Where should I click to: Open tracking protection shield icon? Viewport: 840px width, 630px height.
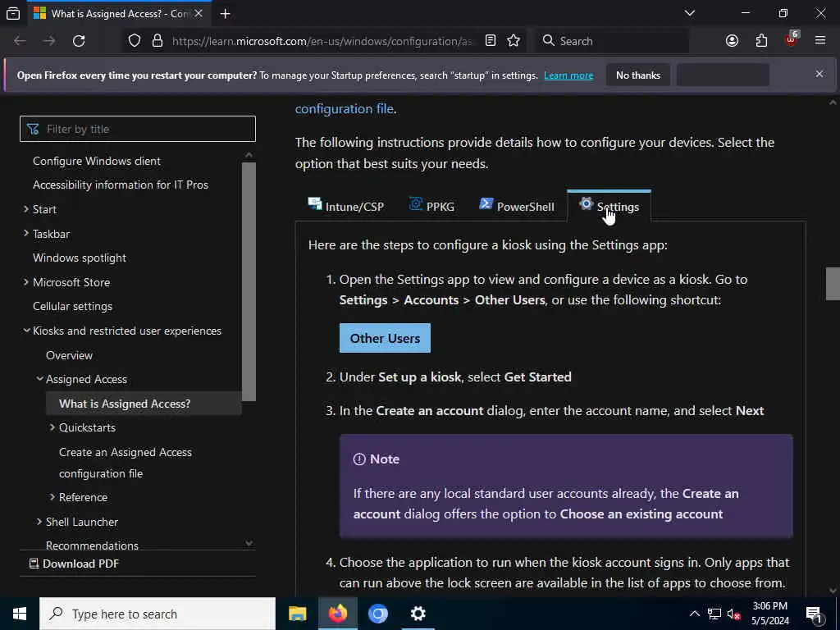coord(135,41)
